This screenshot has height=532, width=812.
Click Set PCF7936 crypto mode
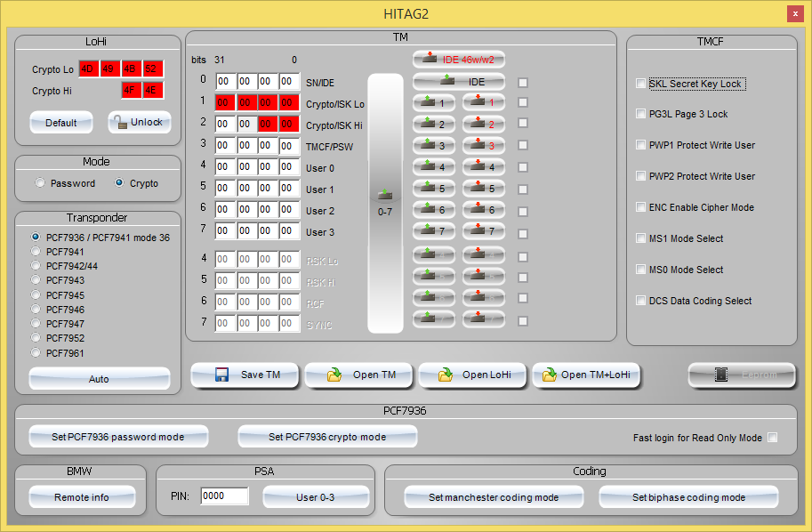coord(327,437)
